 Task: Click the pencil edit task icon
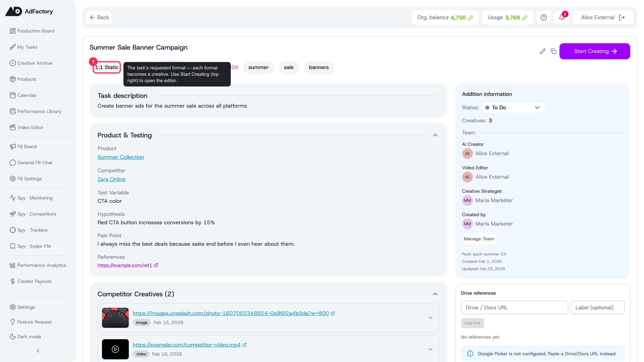coord(543,51)
